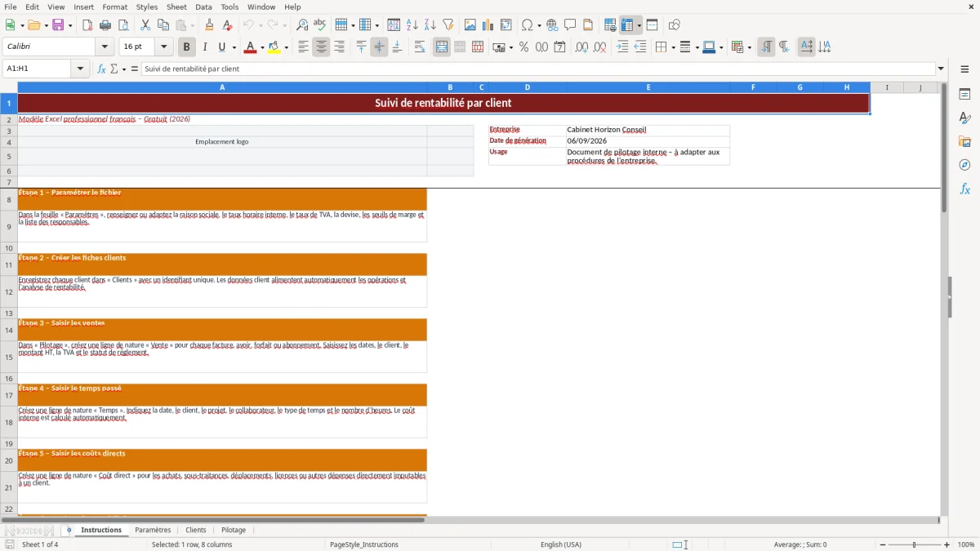Run the spelling check
Screen dimensions: 980x551
(x=320, y=25)
